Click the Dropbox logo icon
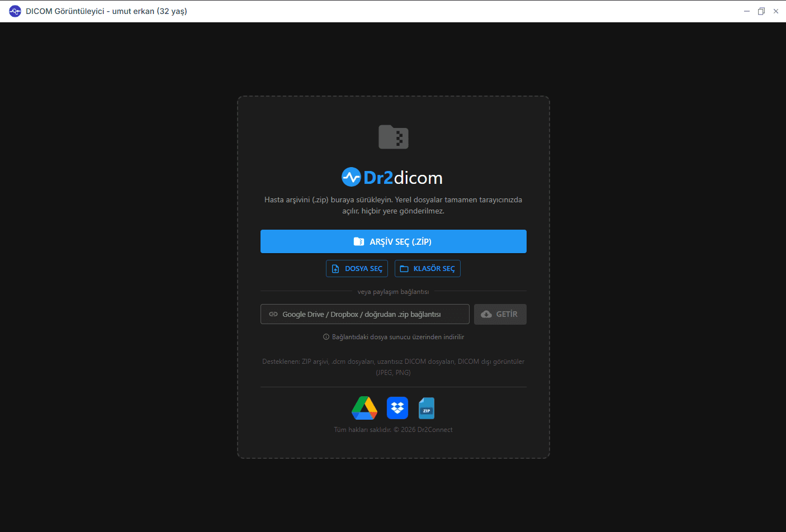The image size is (786, 532). pos(397,408)
